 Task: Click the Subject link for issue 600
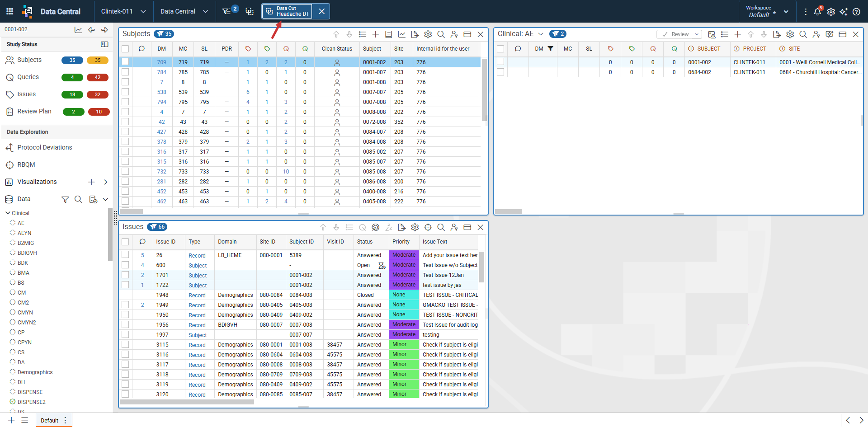(x=198, y=265)
